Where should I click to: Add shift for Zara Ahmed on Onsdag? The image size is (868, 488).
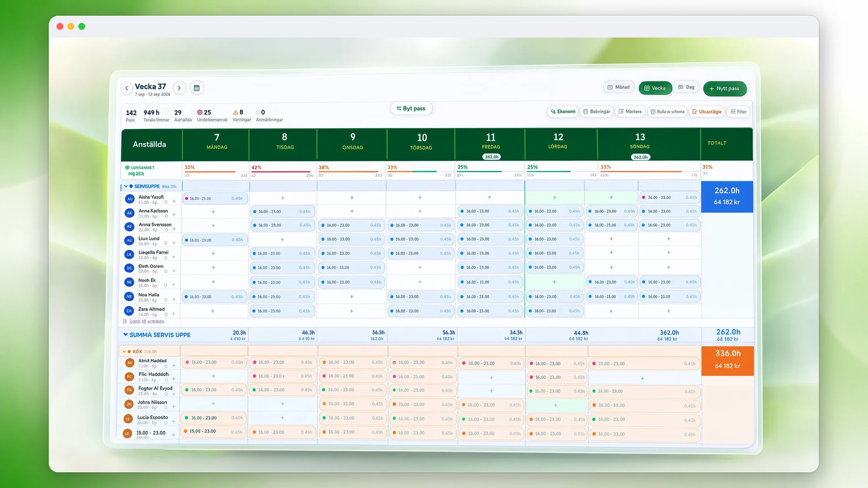click(x=351, y=311)
